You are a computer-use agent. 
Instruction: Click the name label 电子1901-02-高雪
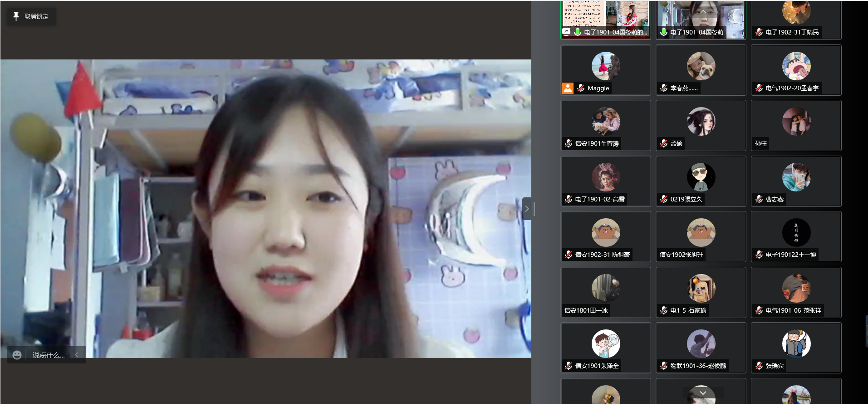(x=600, y=199)
